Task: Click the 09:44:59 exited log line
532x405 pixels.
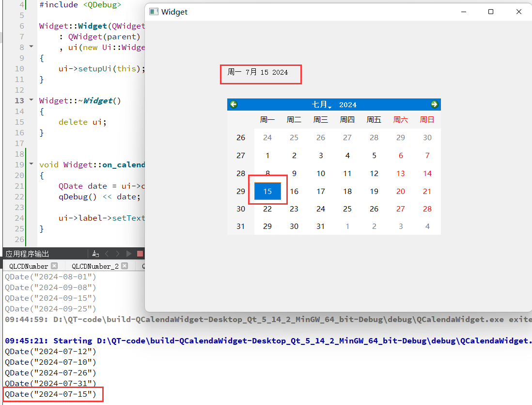Action: (268, 319)
